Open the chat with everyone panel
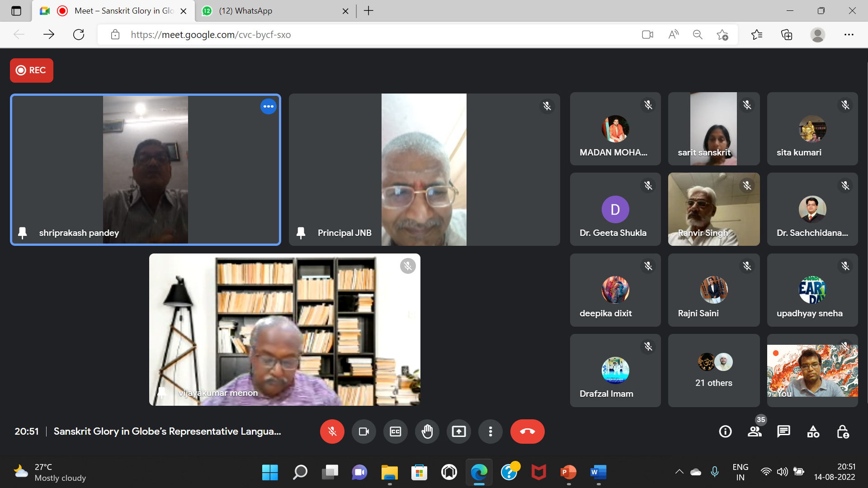Screen dimensions: 868x488 (x=783, y=432)
